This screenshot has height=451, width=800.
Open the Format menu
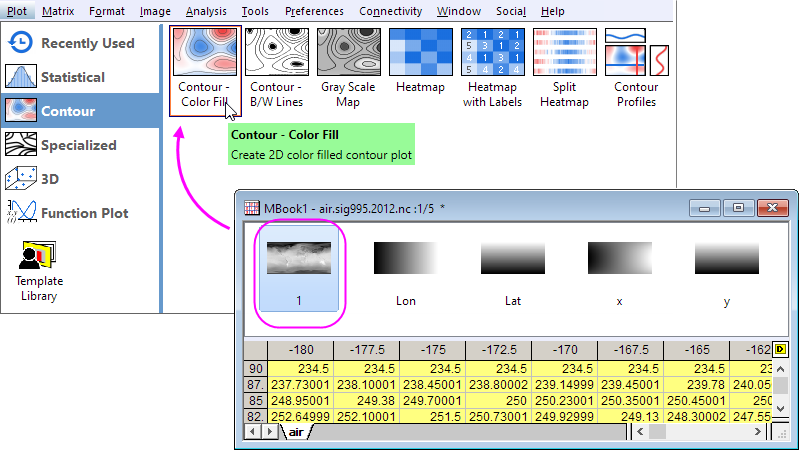107,11
